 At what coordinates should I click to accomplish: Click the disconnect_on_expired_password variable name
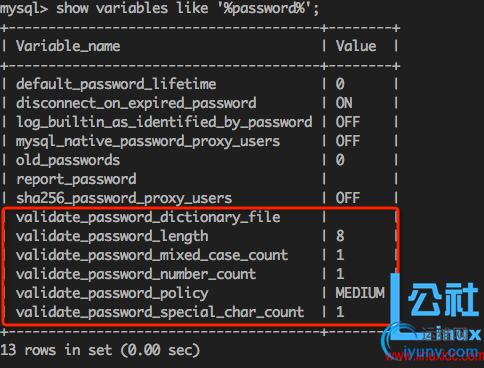click(136, 103)
